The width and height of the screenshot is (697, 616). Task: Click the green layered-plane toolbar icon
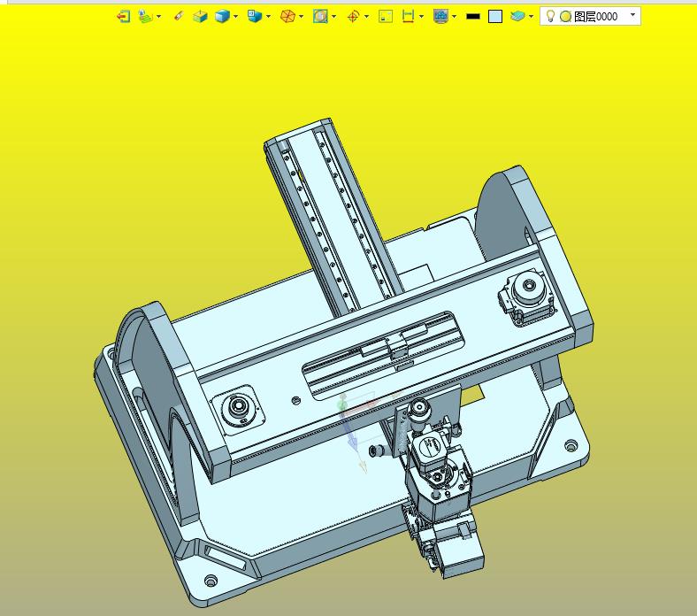145,17
